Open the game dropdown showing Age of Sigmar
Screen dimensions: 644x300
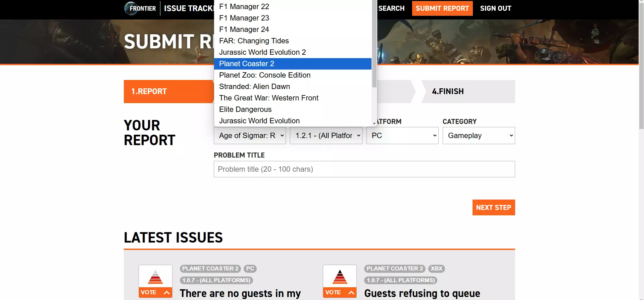pyautogui.click(x=250, y=136)
